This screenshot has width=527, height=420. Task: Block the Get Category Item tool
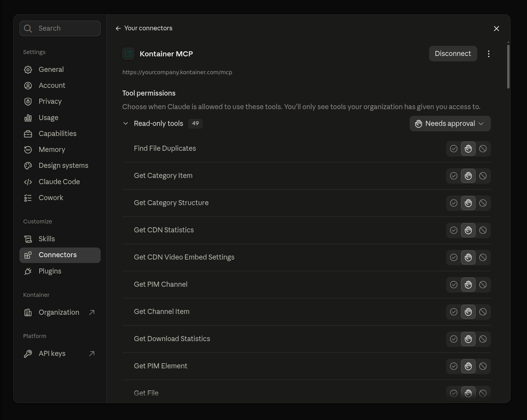tap(483, 176)
